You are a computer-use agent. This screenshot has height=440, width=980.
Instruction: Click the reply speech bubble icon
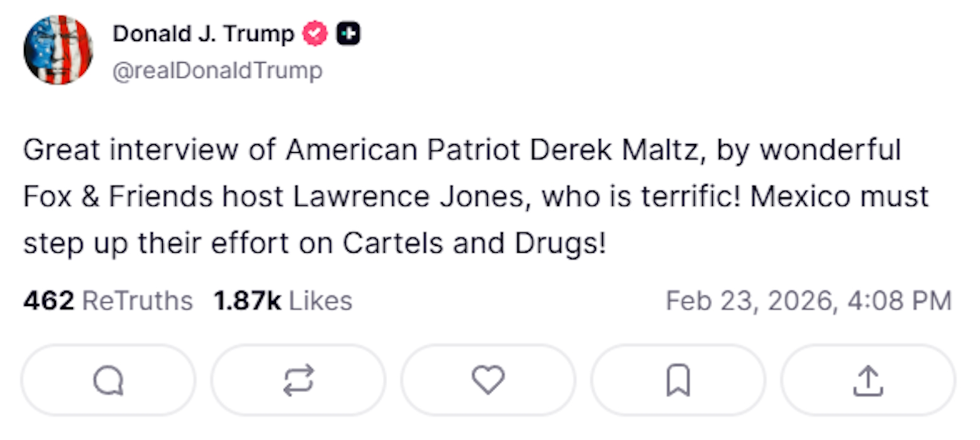click(x=108, y=380)
